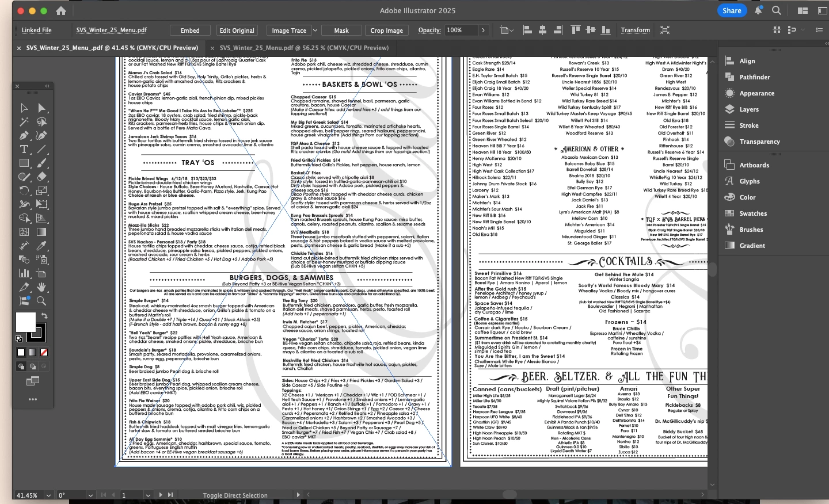
Task: Expand the Opacity slider arrow
Action: tap(483, 30)
